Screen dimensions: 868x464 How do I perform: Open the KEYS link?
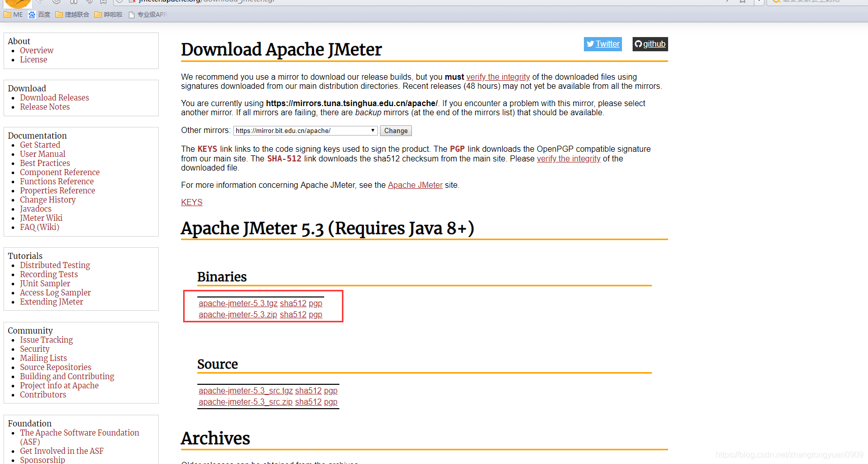pyautogui.click(x=192, y=202)
